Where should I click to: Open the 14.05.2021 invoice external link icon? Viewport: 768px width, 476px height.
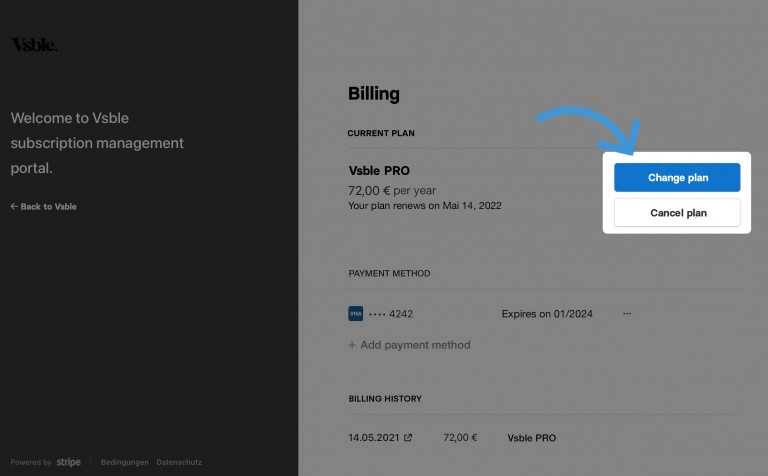408,437
